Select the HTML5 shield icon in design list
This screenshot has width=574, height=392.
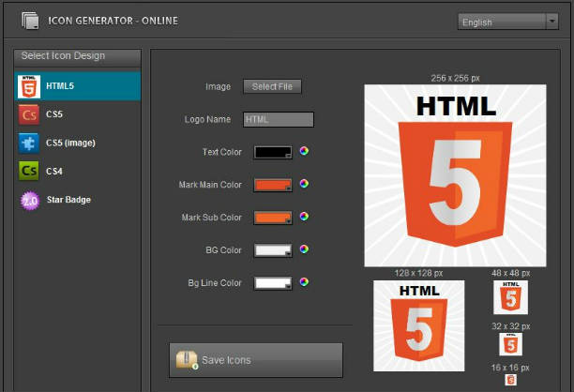point(29,86)
